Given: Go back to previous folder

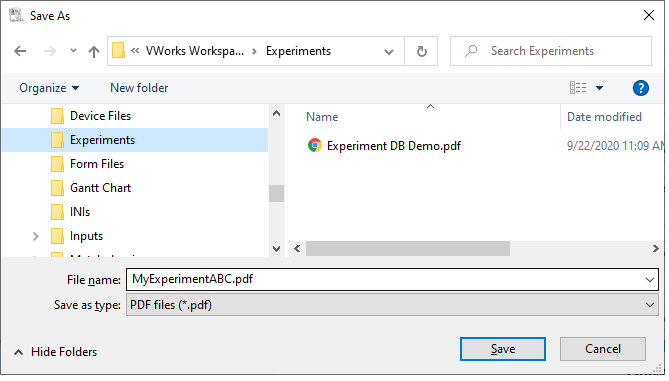Looking at the screenshot, I should (x=20, y=52).
